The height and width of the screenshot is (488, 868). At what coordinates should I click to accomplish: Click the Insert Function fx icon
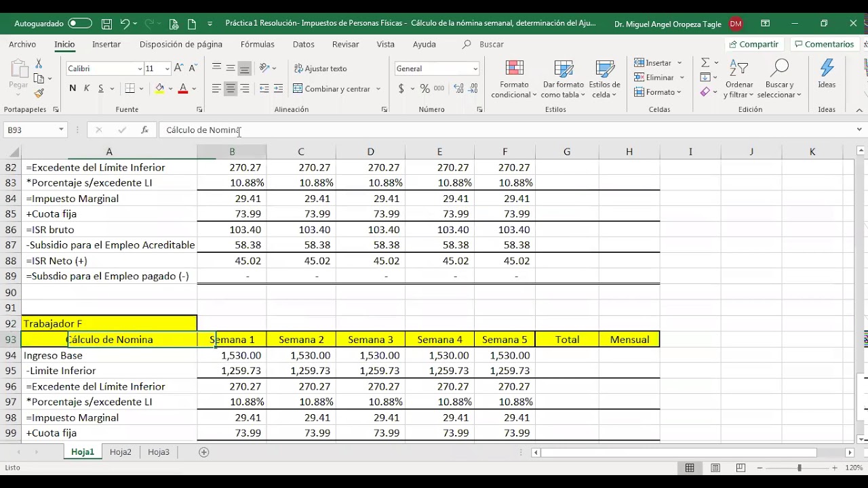(x=144, y=130)
